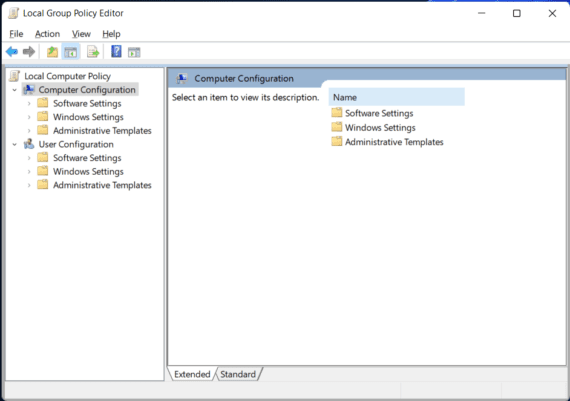Screen dimensions: 570x401
Task: Collapse the User Configuration tree node
Action: pyautogui.click(x=15, y=144)
